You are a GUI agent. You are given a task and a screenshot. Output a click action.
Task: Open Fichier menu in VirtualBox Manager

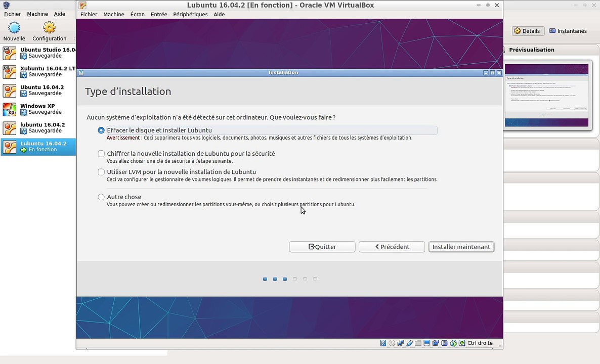pyautogui.click(x=13, y=14)
